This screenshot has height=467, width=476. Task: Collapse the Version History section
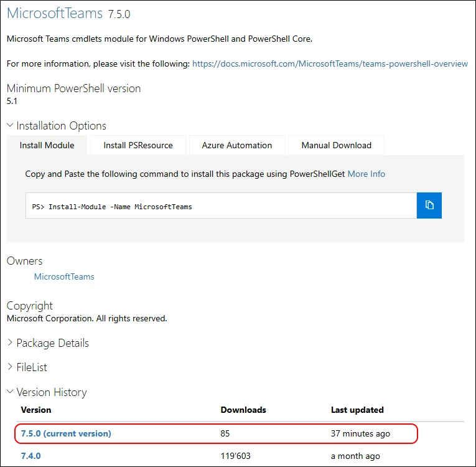pos(46,392)
